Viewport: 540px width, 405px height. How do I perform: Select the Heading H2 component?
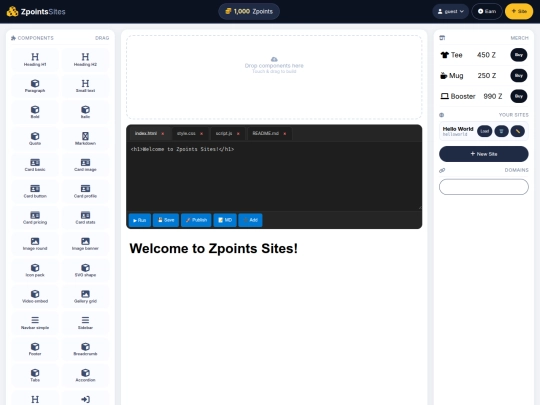click(x=85, y=60)
